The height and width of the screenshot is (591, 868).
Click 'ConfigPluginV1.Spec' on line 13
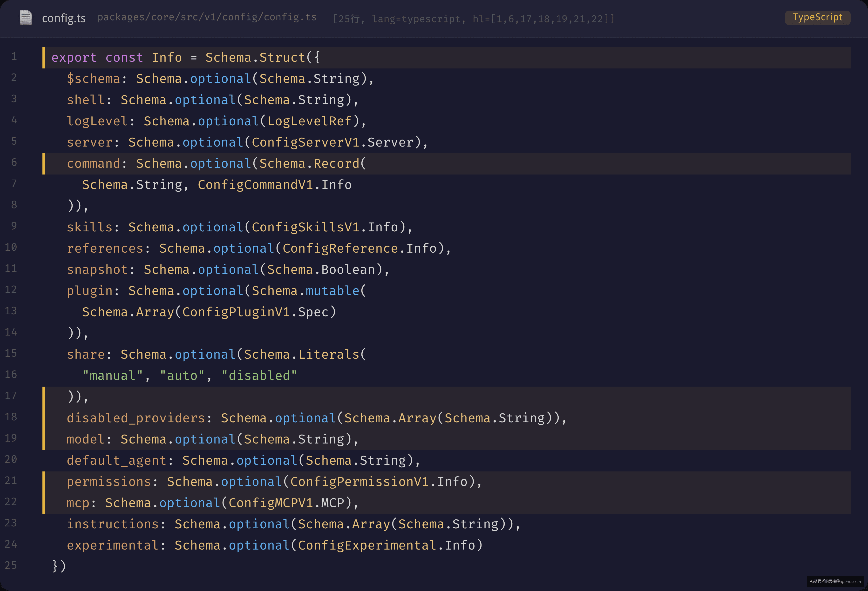[255, 312]
